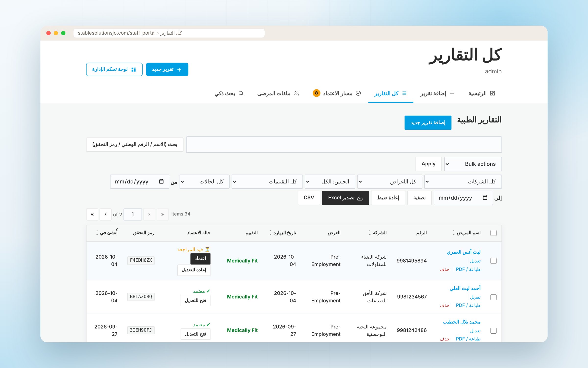Check the row for ليث أنس العمري

(x=493, y=261)
